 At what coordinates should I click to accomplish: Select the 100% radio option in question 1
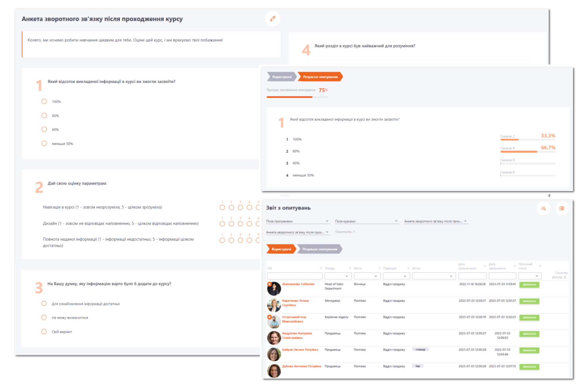coord(44,101)
